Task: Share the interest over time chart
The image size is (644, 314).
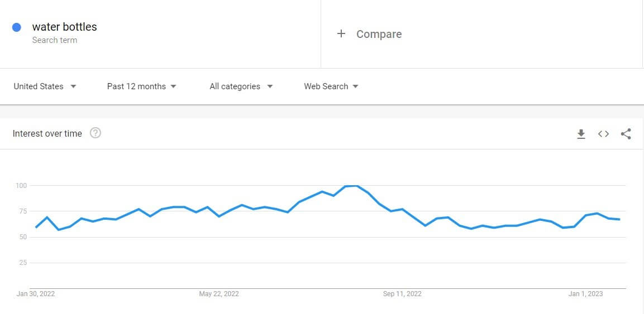Action: (626, 134)
